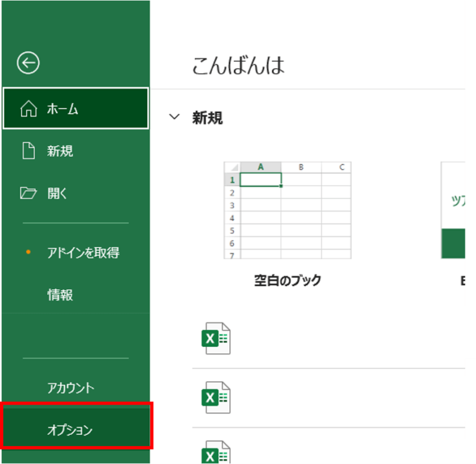Image resolution: width=476 pixels, height=464 pixels.
Task: Click the 開く open folder icon
Action: 29,193
